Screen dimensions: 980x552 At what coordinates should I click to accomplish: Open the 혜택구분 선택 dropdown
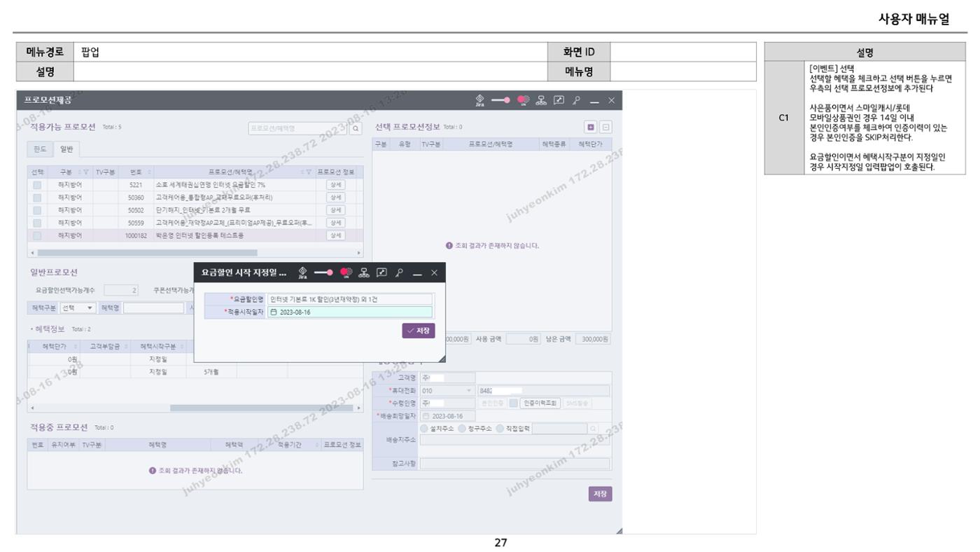coord(78,308)
